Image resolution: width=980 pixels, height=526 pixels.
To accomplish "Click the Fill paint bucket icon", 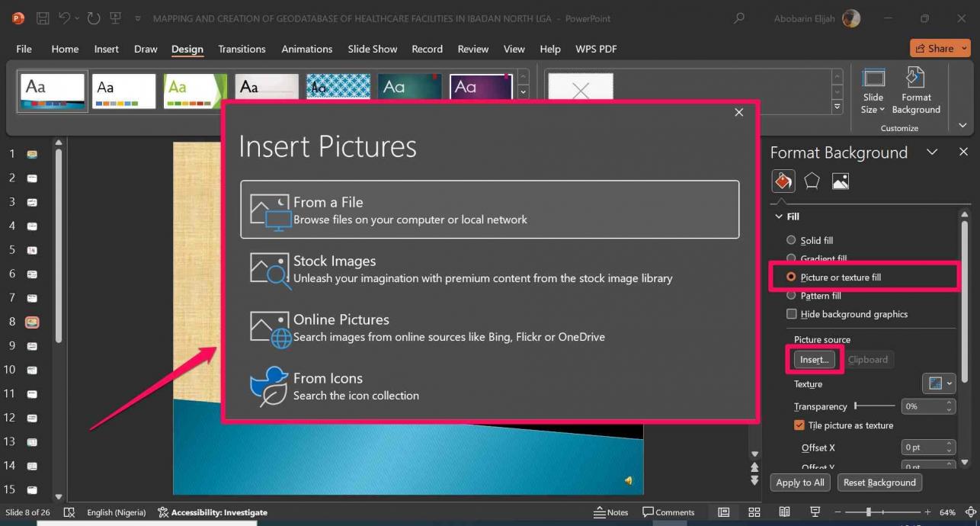I will pyautogui.click(x=783, y=181).
